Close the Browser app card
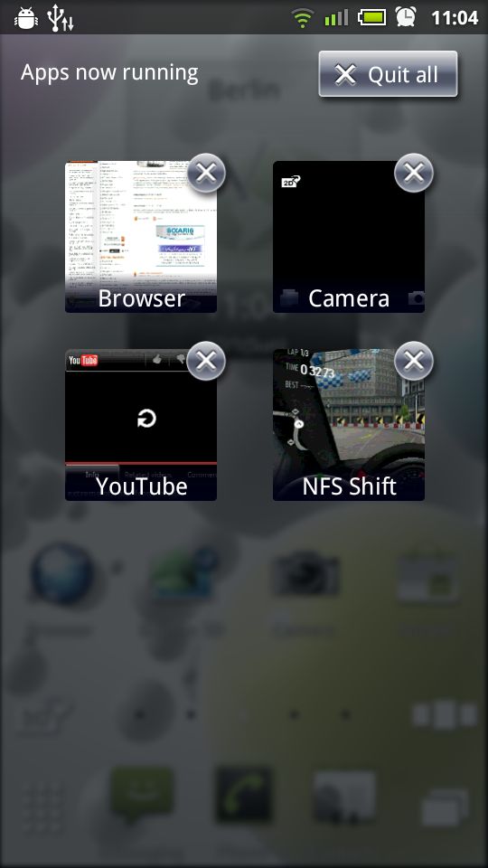This screenshot has width=488, height=868. point(206,174)
